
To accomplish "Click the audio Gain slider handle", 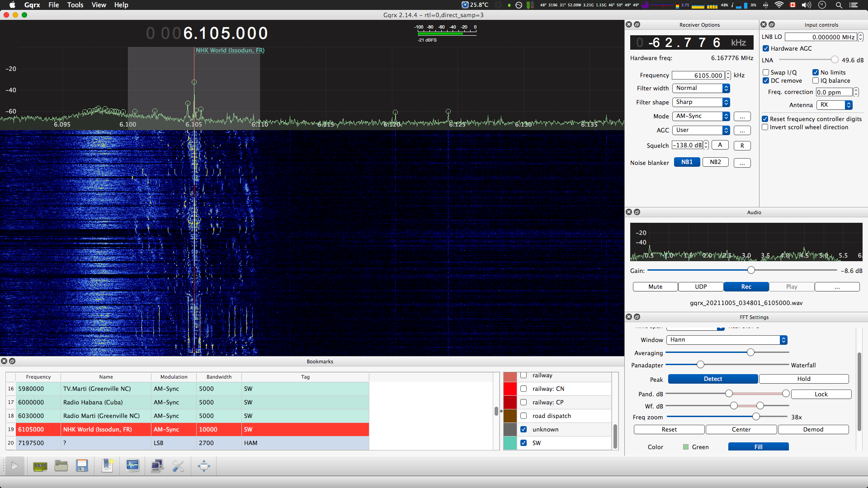I will tap(751, 270).
